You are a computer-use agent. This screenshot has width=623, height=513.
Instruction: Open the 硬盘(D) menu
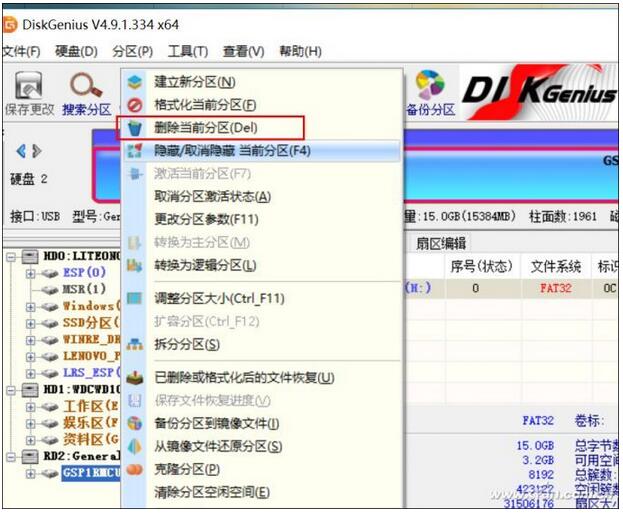(76, 51)
